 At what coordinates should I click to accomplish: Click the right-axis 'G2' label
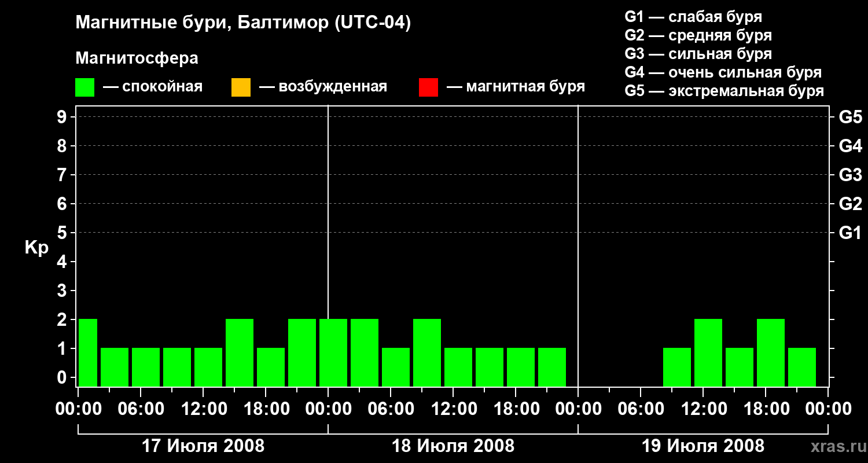pos(851,204)
